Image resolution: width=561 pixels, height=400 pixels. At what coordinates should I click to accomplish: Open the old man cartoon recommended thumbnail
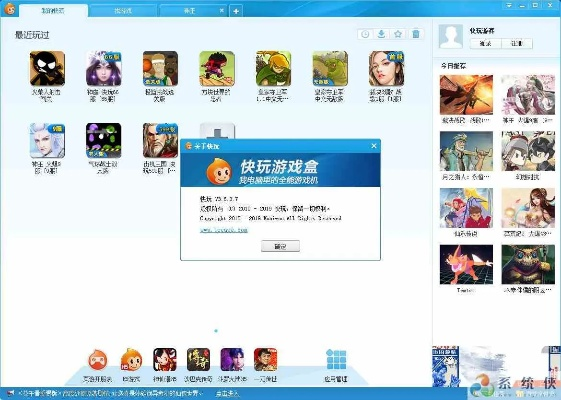tap(466, 151)
